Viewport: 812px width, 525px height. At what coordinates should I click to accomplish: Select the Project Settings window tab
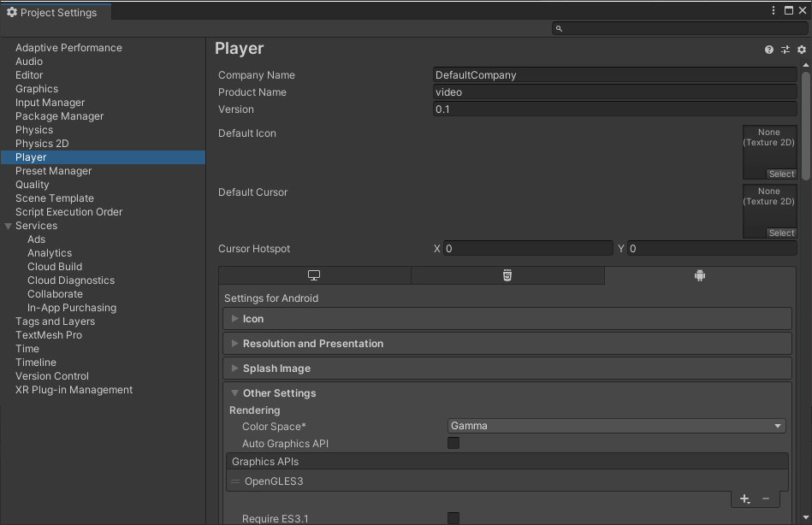[56, 13]
